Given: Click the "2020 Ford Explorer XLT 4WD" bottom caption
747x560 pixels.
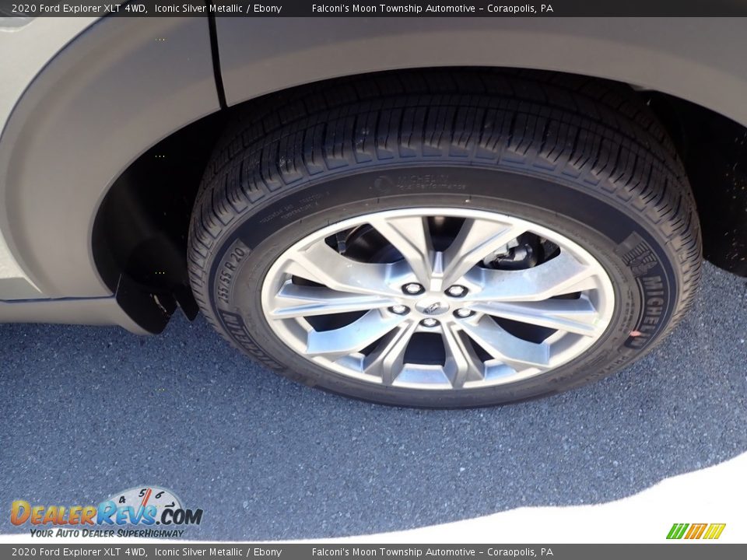Looking at the screenshot, I should click(x=78, y=552).
